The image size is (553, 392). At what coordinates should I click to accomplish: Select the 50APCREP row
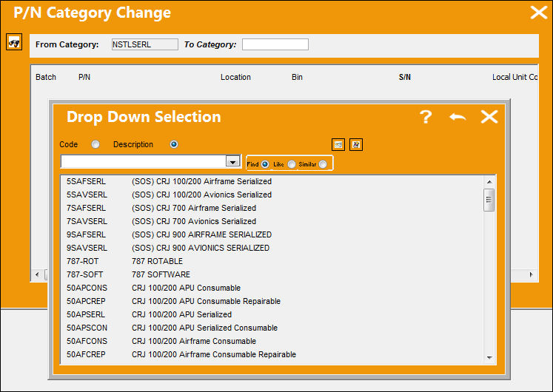point(272,301)
